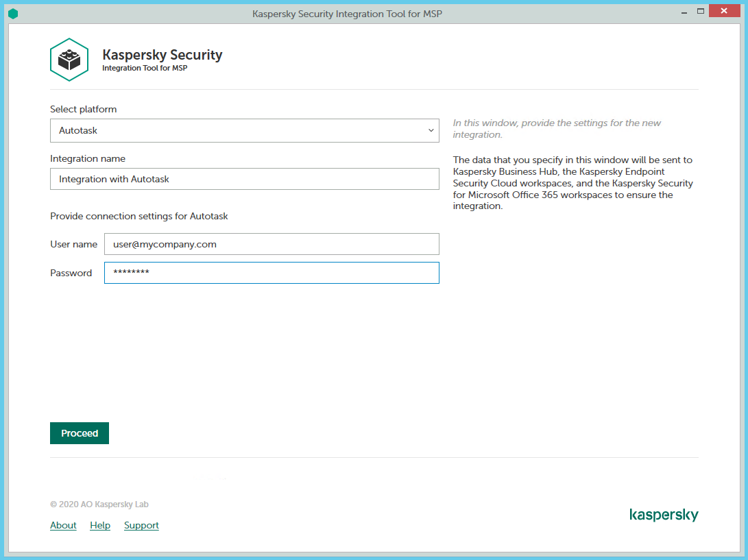Select the Password input box
This screenshot has width=748, height=560.
coord(271,273)
